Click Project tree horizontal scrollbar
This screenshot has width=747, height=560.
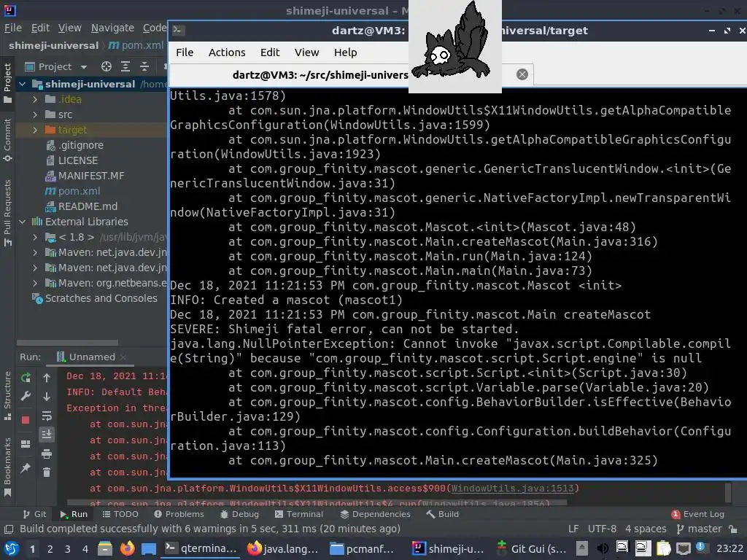coord(67,343)
